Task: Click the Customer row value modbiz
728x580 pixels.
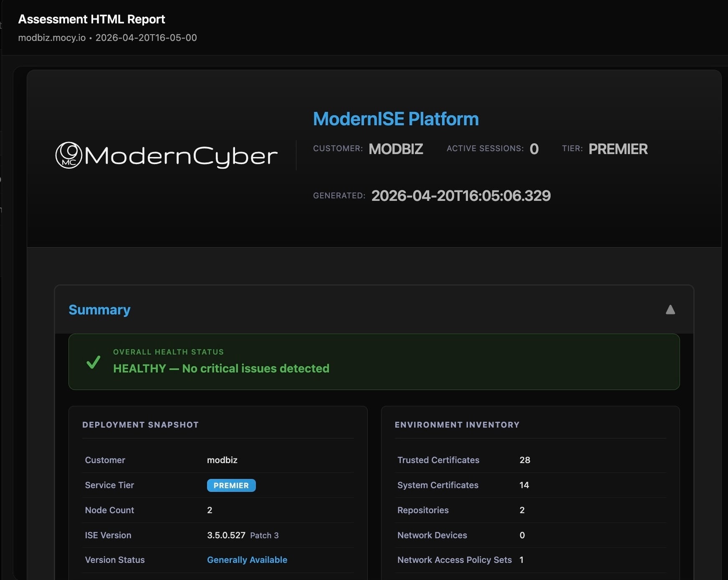Action: 222,460
